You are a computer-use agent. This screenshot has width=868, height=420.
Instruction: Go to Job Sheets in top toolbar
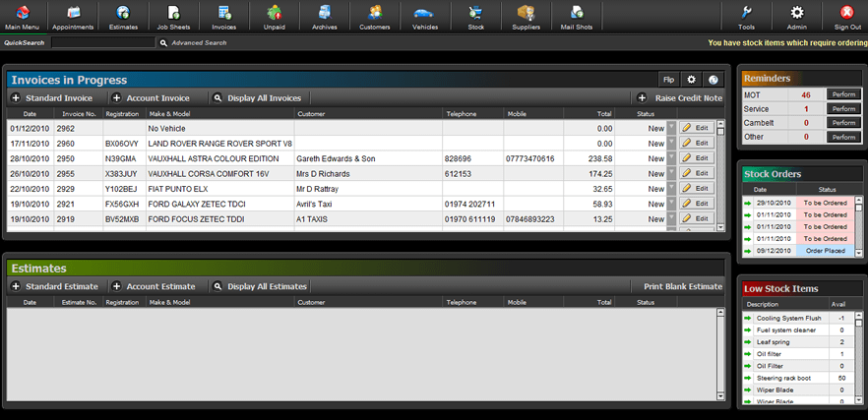tap(173, 17)
